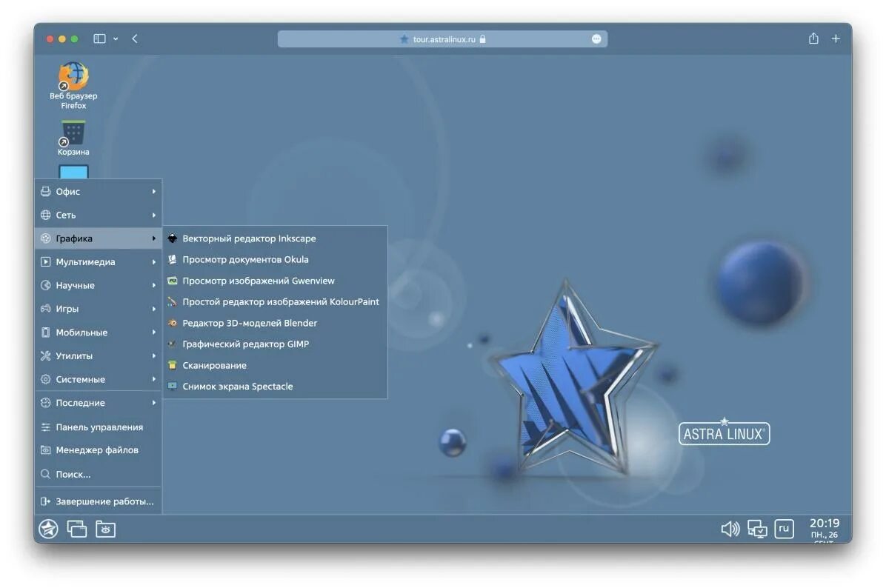
Task: Select Сканирование menu entry
Action: coord(275,365)
